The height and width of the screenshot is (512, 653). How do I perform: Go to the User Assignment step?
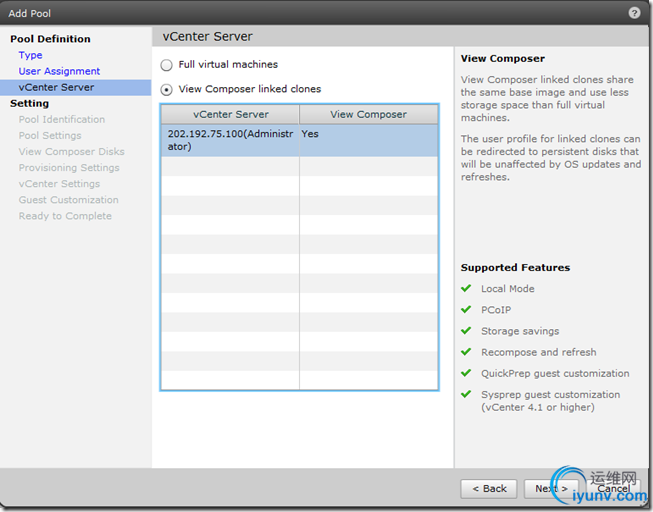59,71
